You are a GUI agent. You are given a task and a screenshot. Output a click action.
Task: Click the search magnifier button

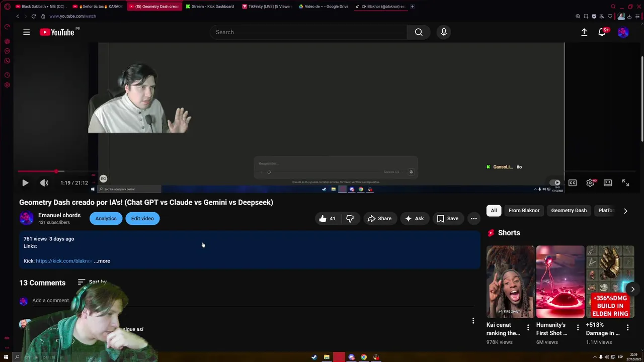(419, 32)
